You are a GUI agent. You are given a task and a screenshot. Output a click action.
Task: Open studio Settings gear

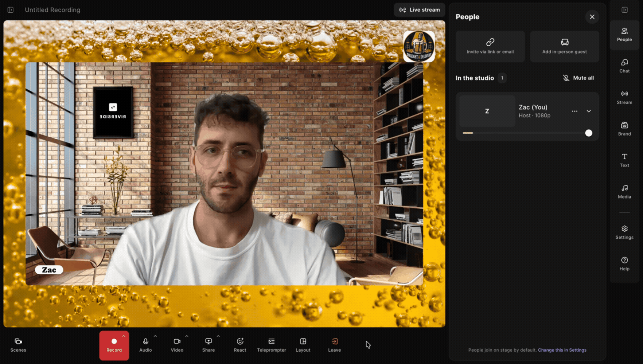624,232
